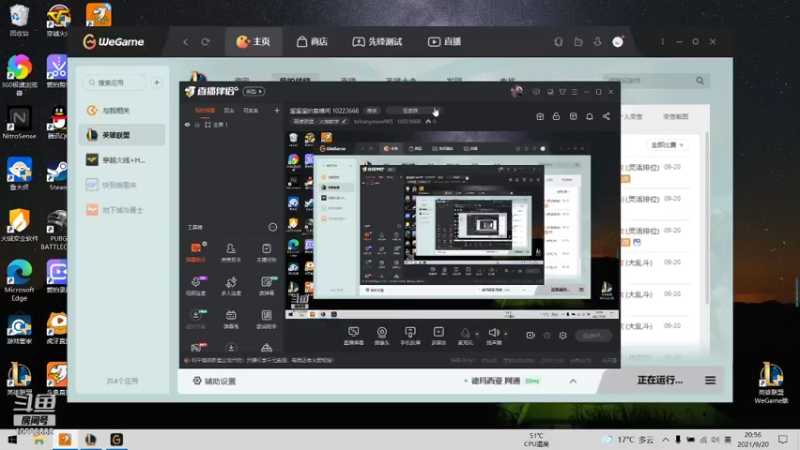Click the 直播伴侣 logo
Screen dimensions: 800x450
click(x=212, y=91)
